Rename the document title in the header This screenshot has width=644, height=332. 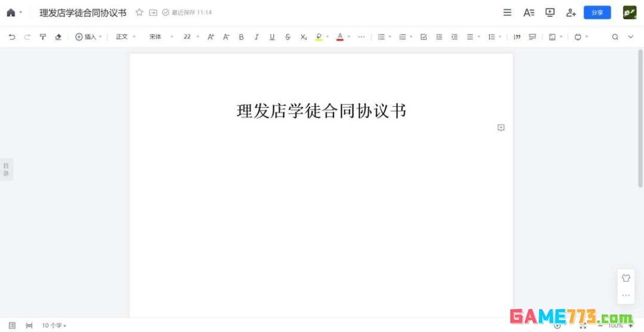tap(82, 13)
